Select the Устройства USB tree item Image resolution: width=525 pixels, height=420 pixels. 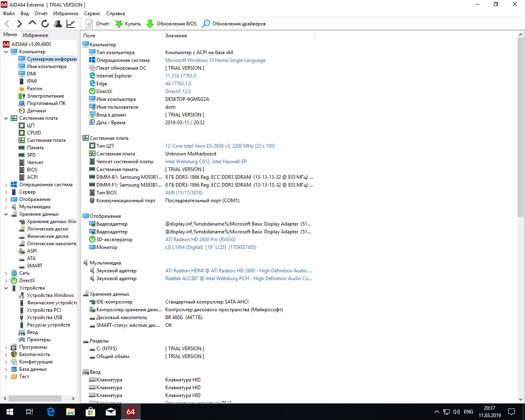pyautogui.click(x=45, y=317)
